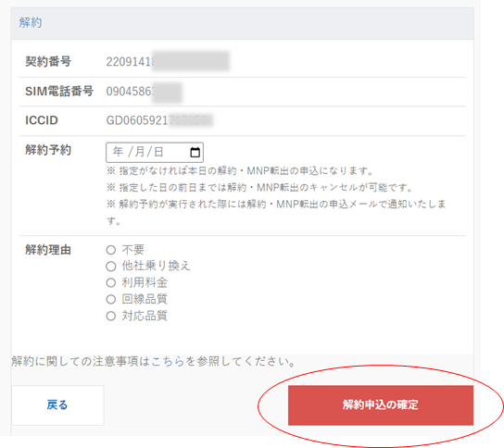Pick 対応品質 as the reason
504x448 pixels.
111,316
